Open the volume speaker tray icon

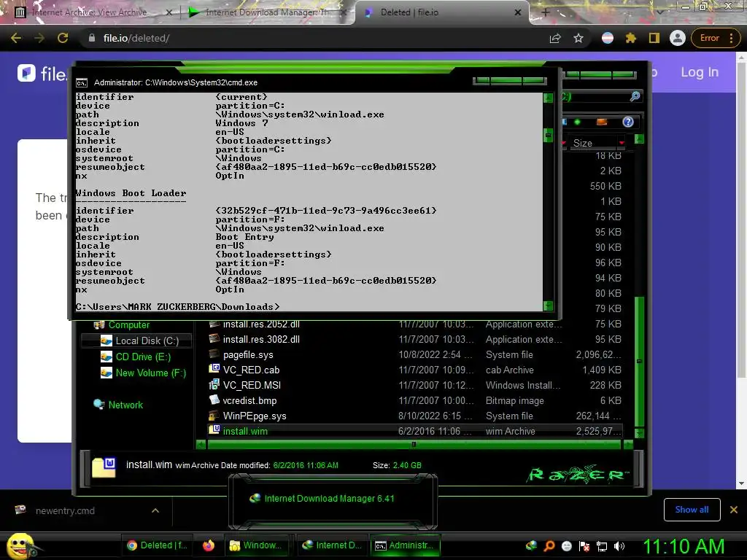(619, 546)
